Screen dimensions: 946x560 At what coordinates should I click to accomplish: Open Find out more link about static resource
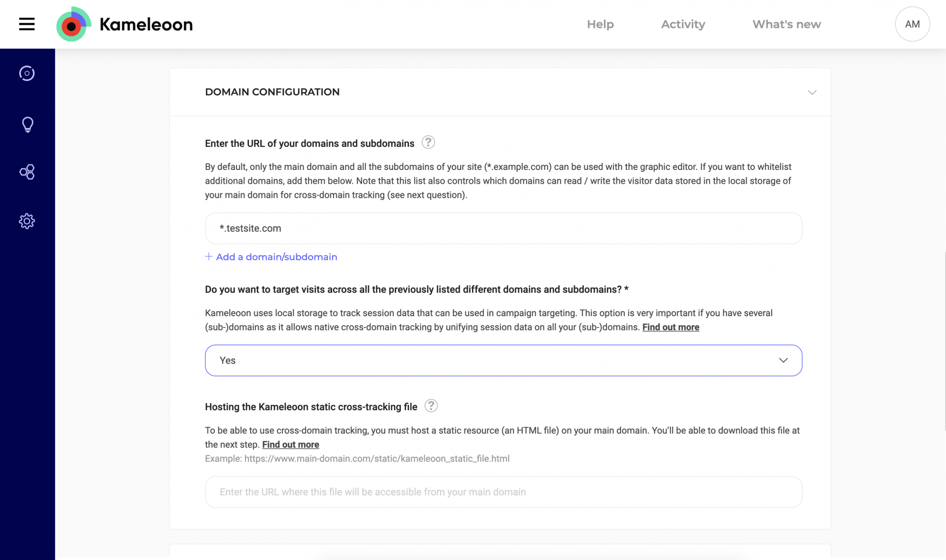[290, 444]
